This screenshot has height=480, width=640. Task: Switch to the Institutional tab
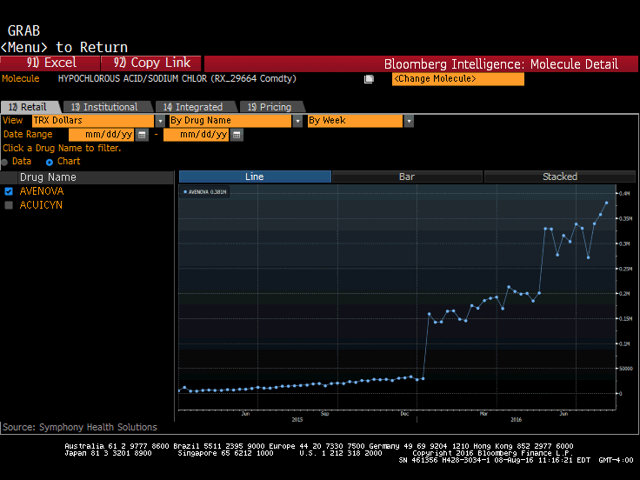[x=108, y=107]
